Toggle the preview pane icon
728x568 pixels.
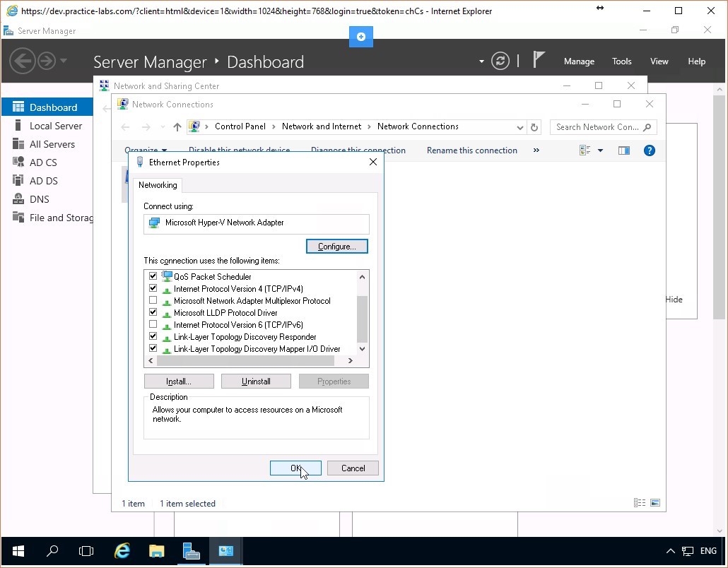(623, 150)
